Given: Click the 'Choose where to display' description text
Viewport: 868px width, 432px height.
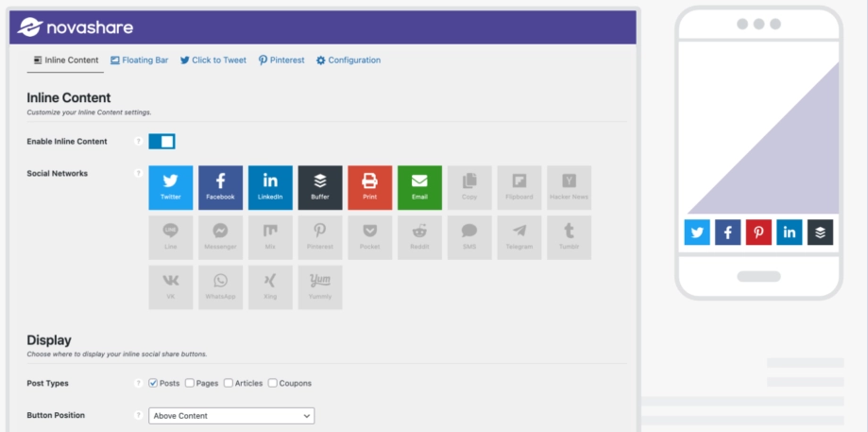Looking at the screenshot, I should coord(117,354).
